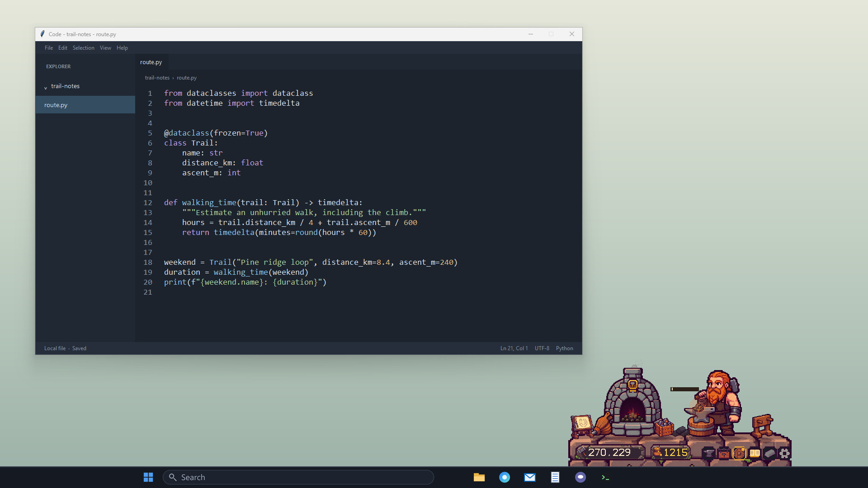Click the bellows next to the furnace
Screen dimensions: 868x488
click(603, 424)
